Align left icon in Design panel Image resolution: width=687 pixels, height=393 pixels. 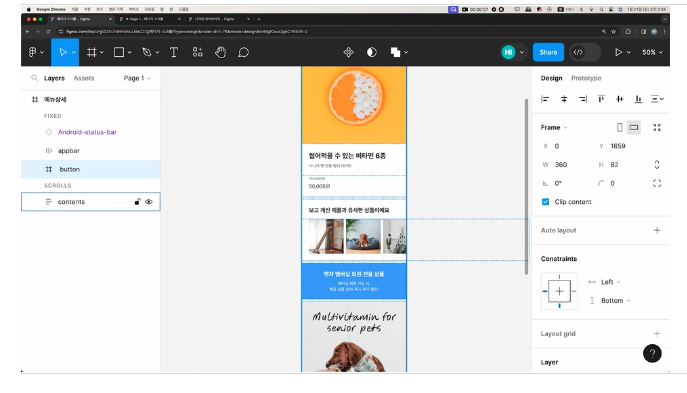pyautogui.click(x=545, y=99)
